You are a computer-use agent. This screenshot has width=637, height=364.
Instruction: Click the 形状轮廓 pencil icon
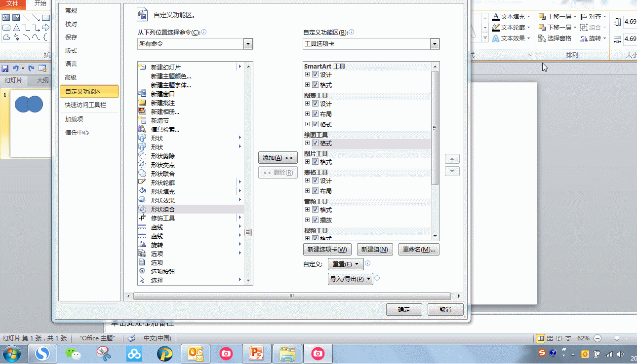142,182
